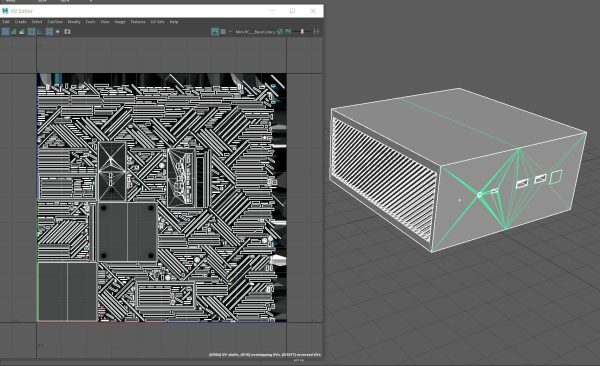Open small dropdown arrow beside grid icon
600x366 pixels.
58,32
